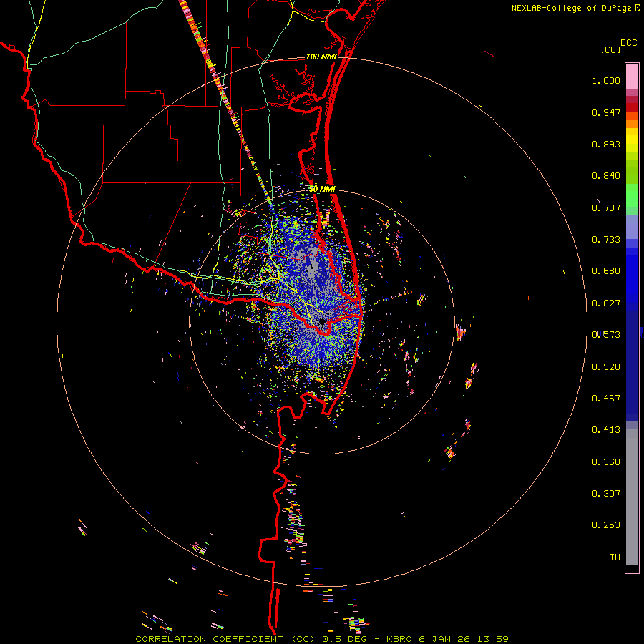
Task: Select the 0.627 scale value
Action: point(606,303)
